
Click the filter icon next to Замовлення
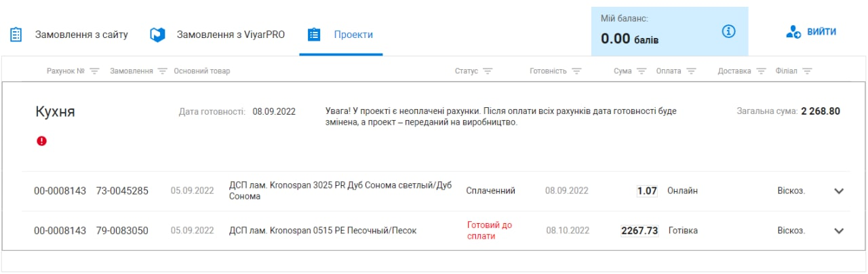click(162, 71)
